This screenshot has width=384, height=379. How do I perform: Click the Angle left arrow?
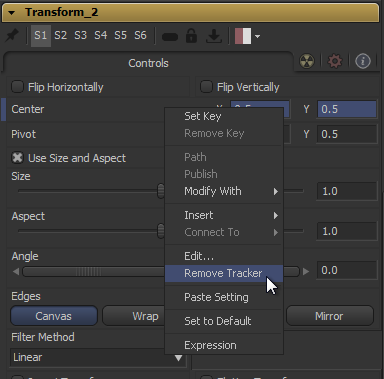pos(16,272)
